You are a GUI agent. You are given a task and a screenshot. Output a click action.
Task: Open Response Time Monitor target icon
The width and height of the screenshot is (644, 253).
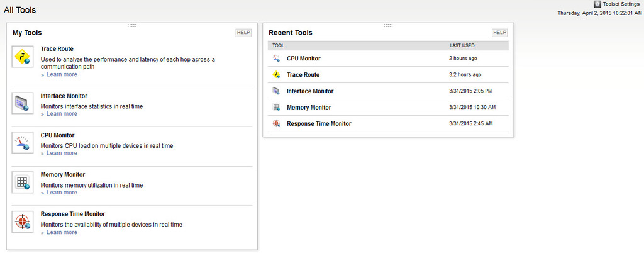point(23,222)
